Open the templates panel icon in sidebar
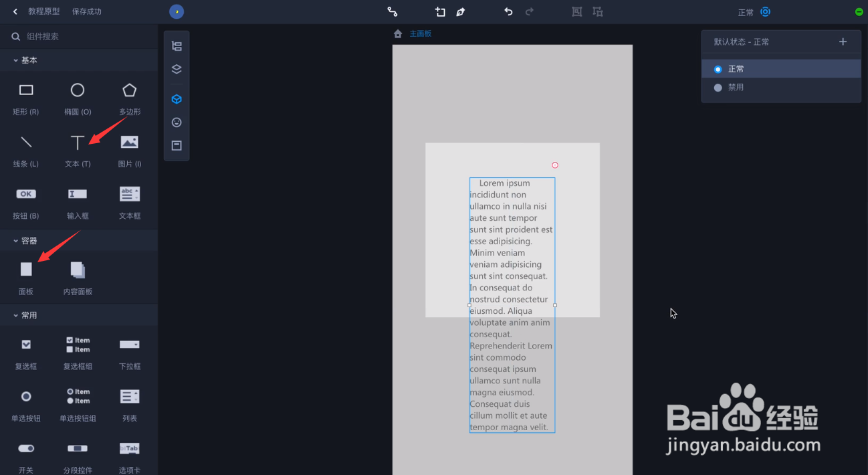Image resolution: width=868 pixels, height=475 pixels. click(177, 145)
